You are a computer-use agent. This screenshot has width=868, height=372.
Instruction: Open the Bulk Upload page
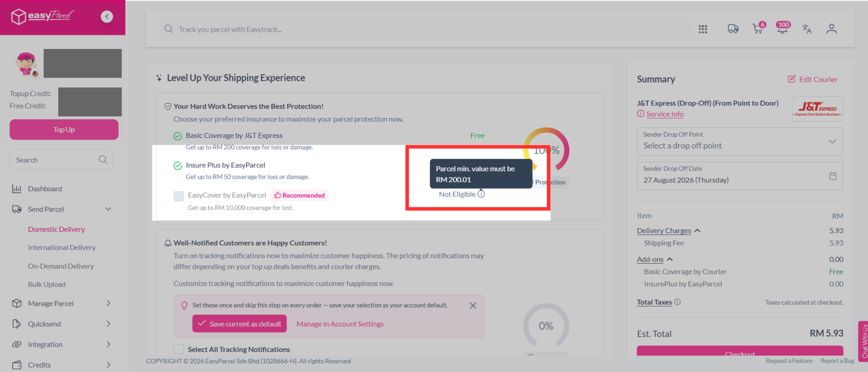(x=47, y=284)
